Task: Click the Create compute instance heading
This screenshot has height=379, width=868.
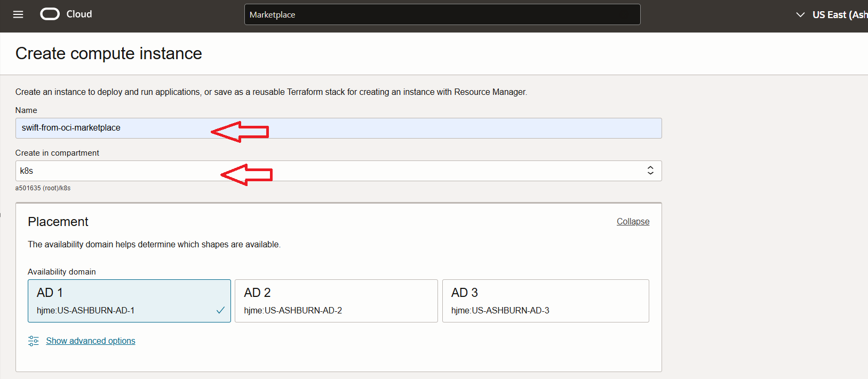Action: (x=109, y=53)
